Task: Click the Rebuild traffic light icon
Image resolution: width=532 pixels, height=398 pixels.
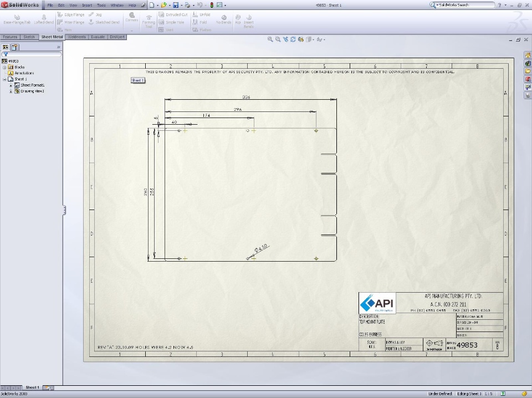Action: pos(212,5)
